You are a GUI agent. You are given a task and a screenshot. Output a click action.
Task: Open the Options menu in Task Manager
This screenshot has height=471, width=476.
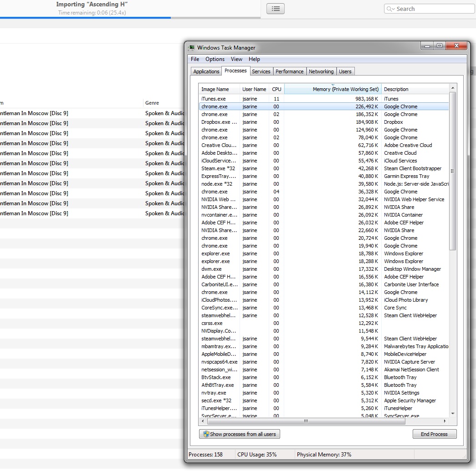tap(215, 59)
